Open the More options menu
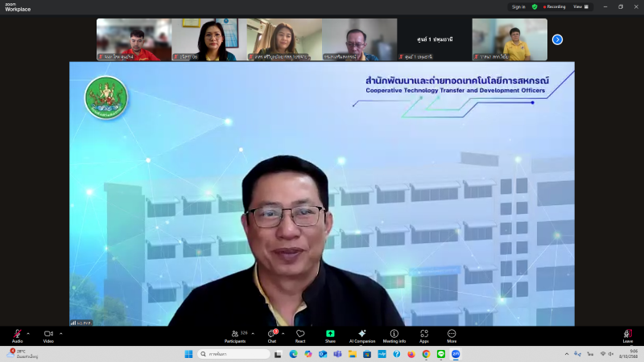 coord(452,334)
